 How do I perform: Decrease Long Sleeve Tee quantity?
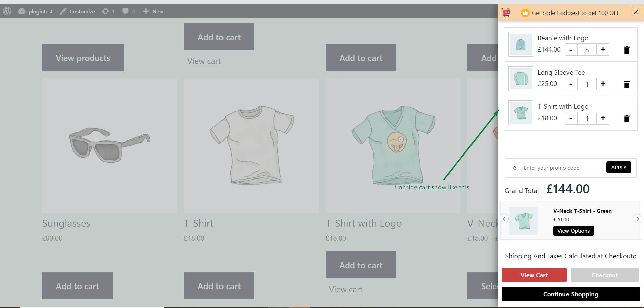tap(571, 84)
